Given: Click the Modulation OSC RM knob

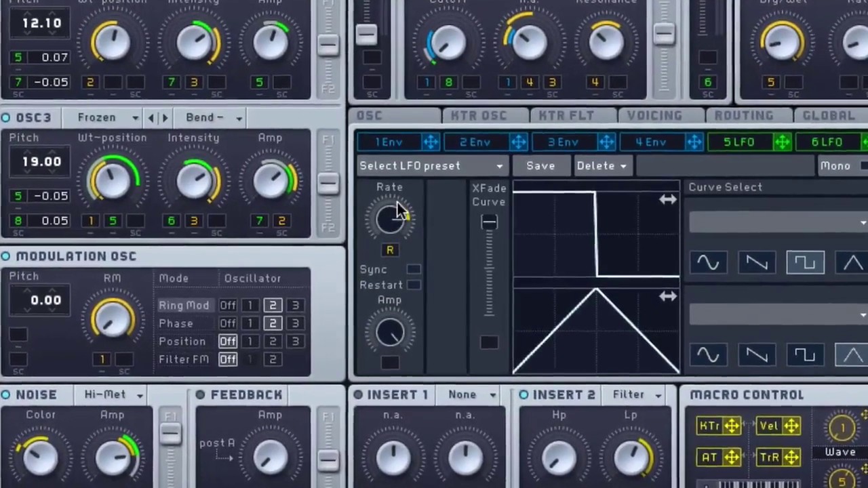Looking at the screenshot, I should pos(113,319).
